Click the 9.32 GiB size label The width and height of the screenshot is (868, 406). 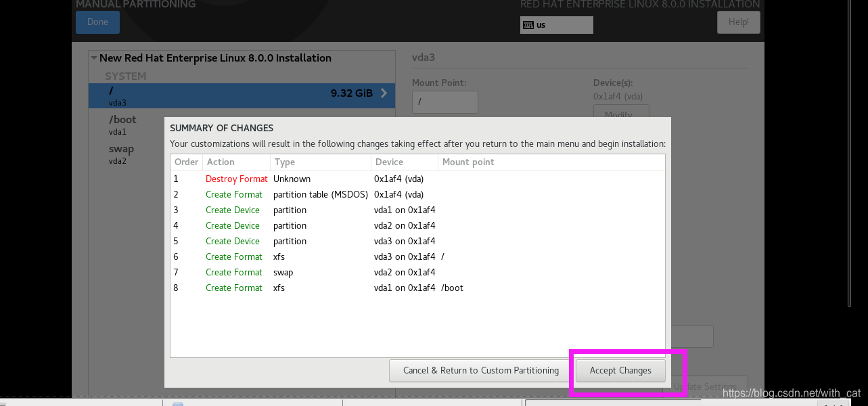352,93
